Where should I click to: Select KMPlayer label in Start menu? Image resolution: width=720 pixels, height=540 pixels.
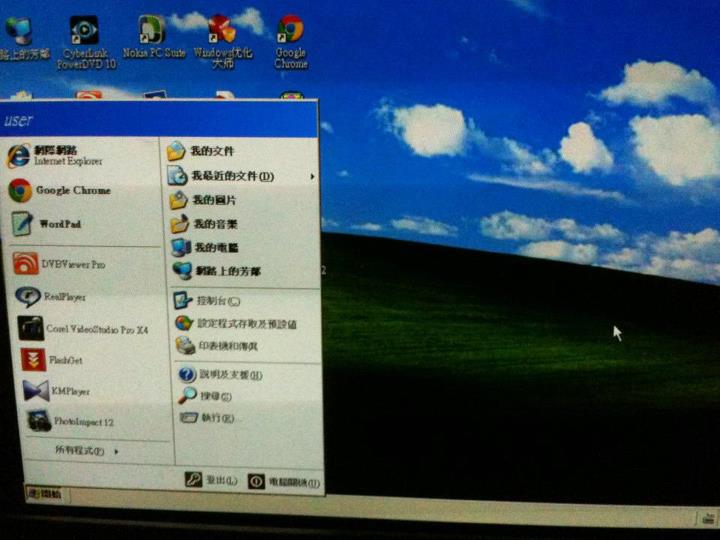[x=71, y=391]
